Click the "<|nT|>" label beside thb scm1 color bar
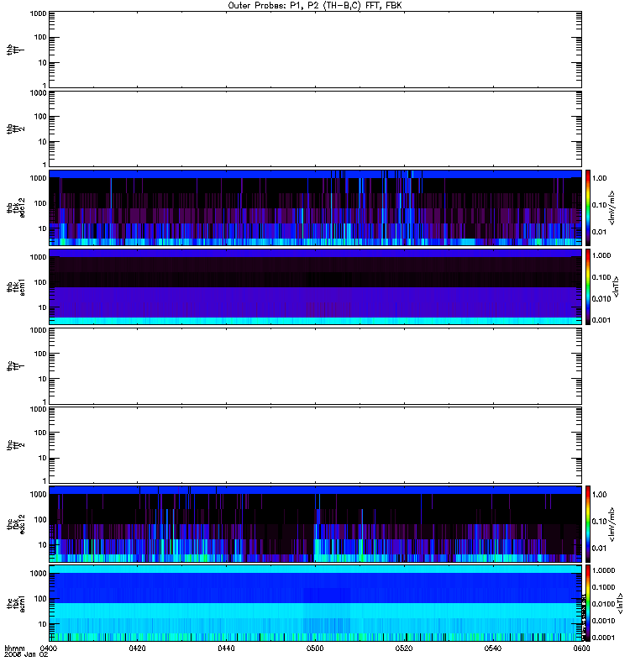This screenshot has height=672, width=630. coord(616,287)
